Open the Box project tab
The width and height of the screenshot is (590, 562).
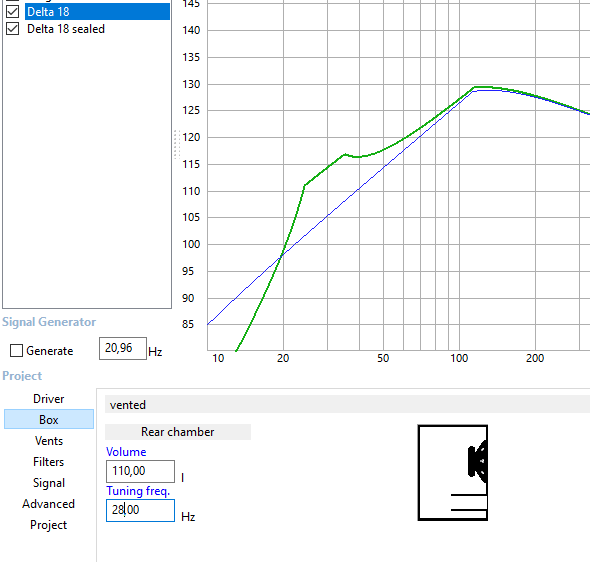pos(49,419)
